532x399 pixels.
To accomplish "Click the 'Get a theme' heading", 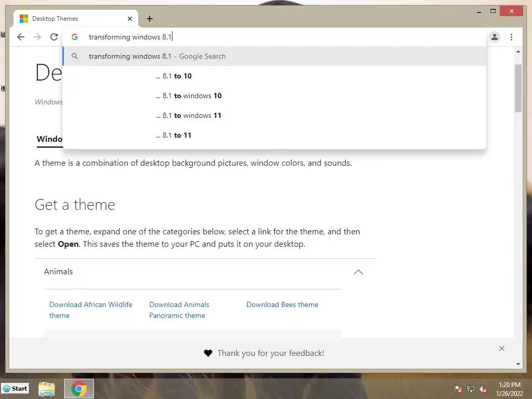I will coord(75,205).
